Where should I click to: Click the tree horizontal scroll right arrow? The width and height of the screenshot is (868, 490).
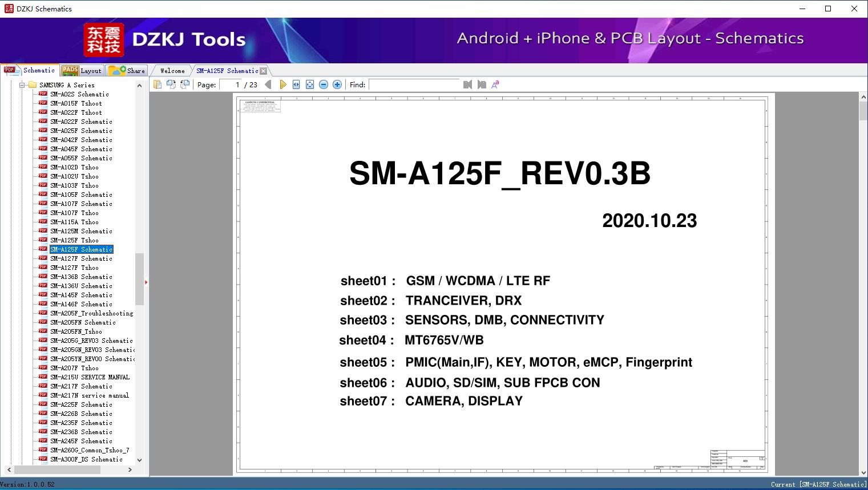click(130, 469)
